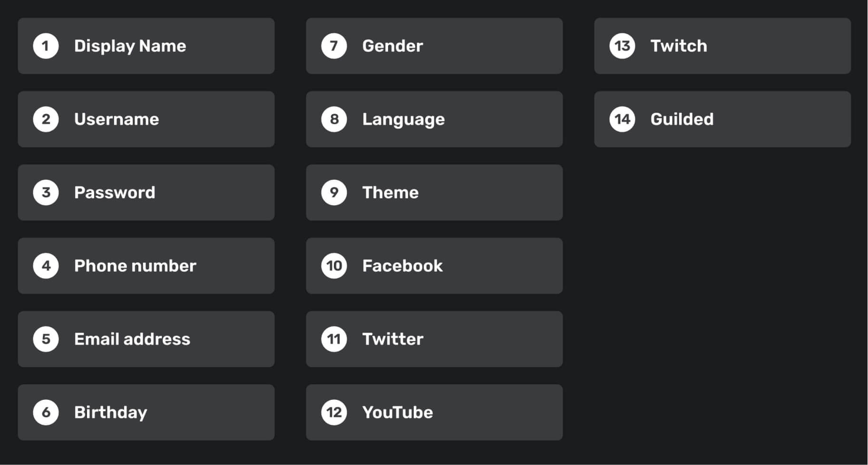Click the number 13 circle badge

point(622,46)
